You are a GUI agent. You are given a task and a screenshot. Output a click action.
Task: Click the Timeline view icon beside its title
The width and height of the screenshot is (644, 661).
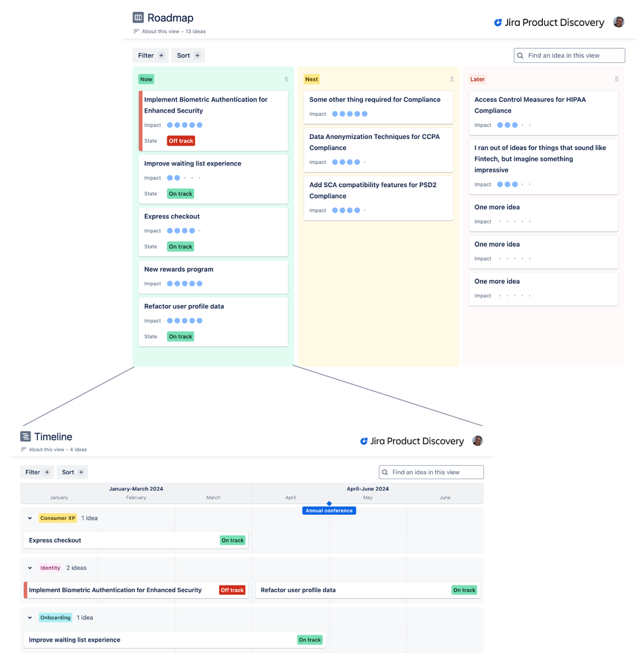pyautogui.click(x=24, y=437)
